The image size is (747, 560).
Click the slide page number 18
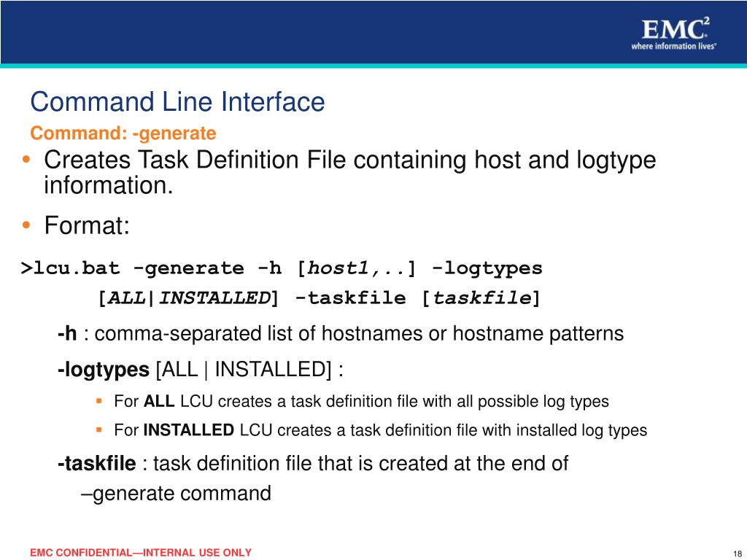(x=738, y=554)
